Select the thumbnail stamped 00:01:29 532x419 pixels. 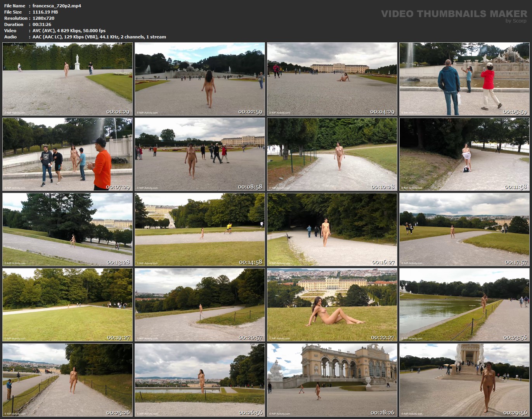click(68, 79)
